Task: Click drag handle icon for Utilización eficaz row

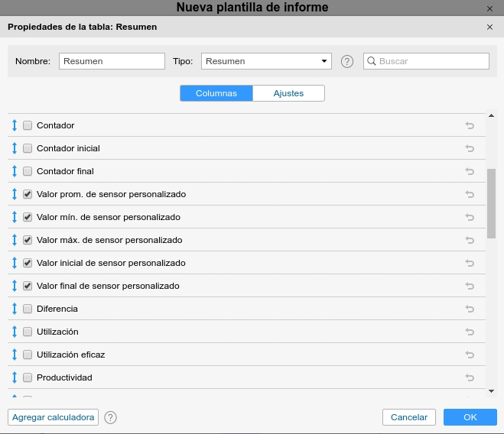Action: (14, 355)
